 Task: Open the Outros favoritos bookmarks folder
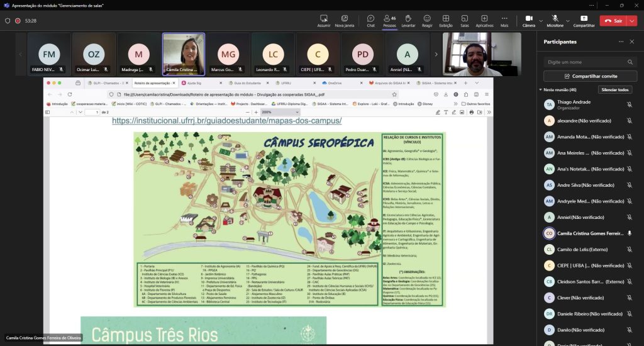(x=475, y=104)
